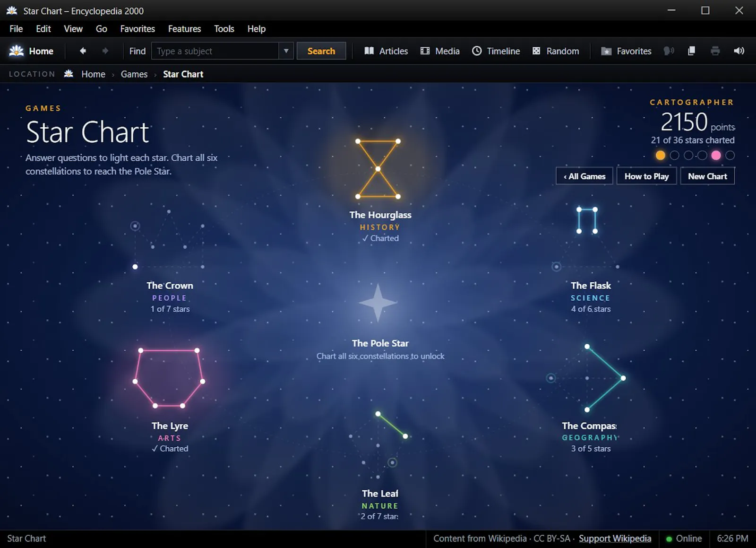756x548 pixels.
Task: Open Favorites from the toolbar
Action: click(626, 51)
